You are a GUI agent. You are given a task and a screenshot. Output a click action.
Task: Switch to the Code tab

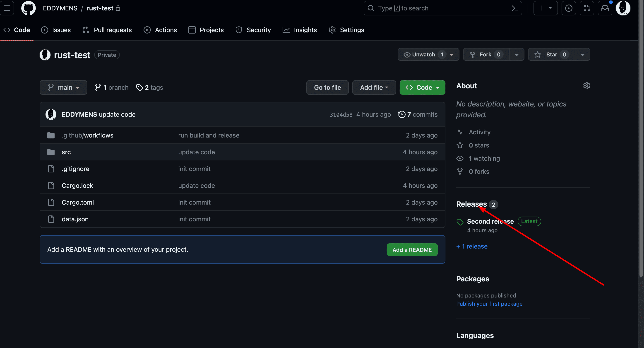17,30
